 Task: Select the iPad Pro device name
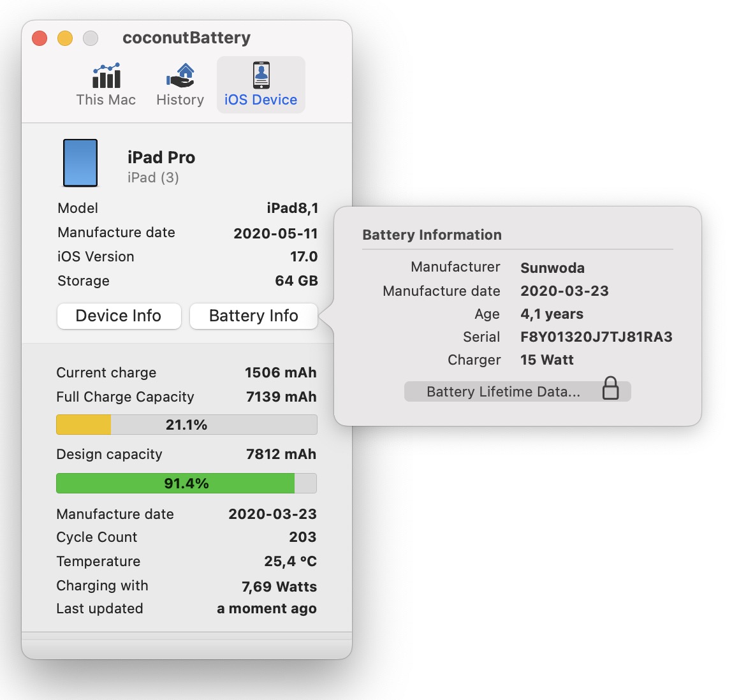coord(161,157)
